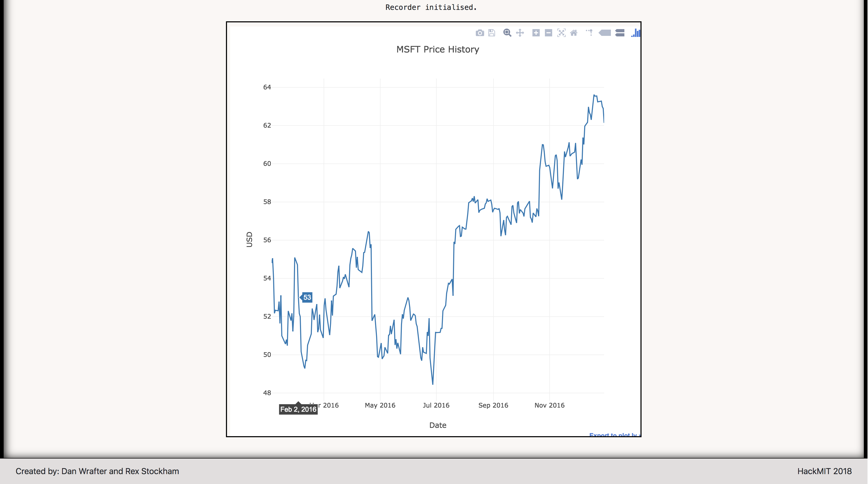Click the MSFT Price History chart title
Image resolution: width=868 pixels, height=484 pixels.
437,50
